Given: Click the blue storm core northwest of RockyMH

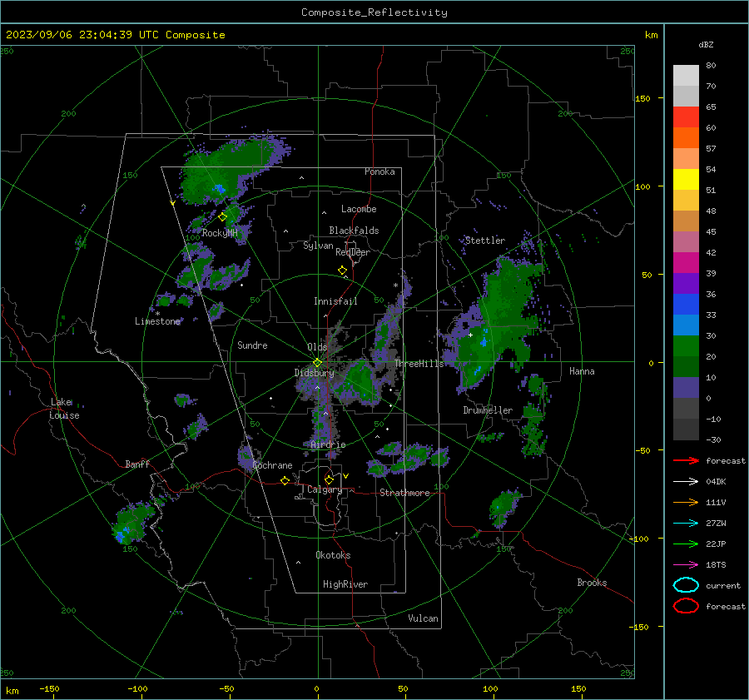Looking at the screenshot, I should (x=219, y=189).
